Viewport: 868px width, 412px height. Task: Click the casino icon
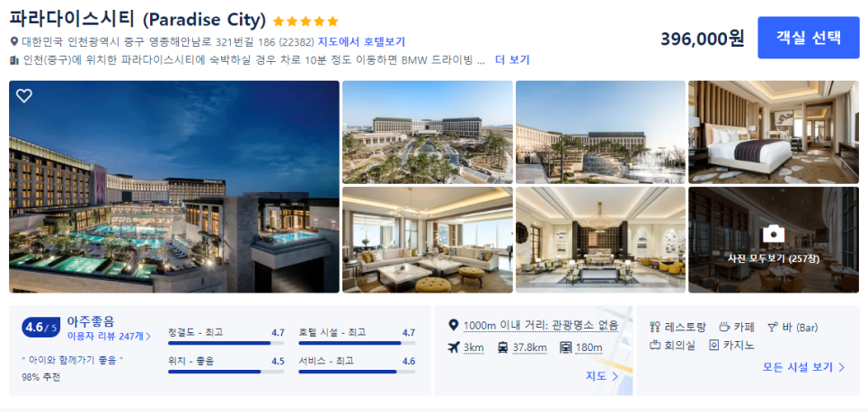tap(714, 345)
